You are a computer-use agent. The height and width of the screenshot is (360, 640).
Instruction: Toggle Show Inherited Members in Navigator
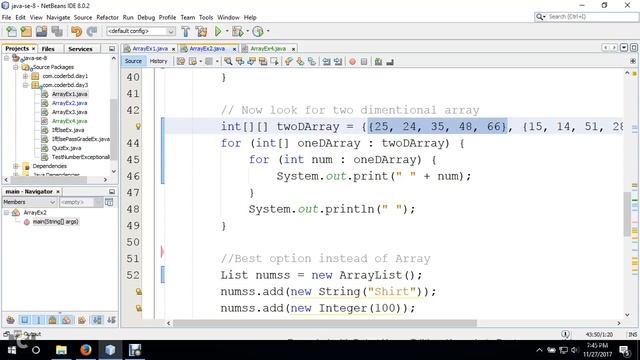[11, 320]
